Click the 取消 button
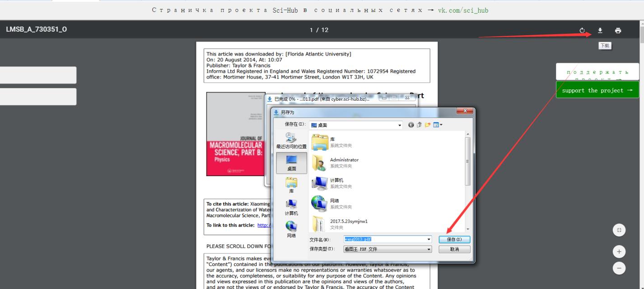Screen dimensions: 644x289 [x=454, y=249]
